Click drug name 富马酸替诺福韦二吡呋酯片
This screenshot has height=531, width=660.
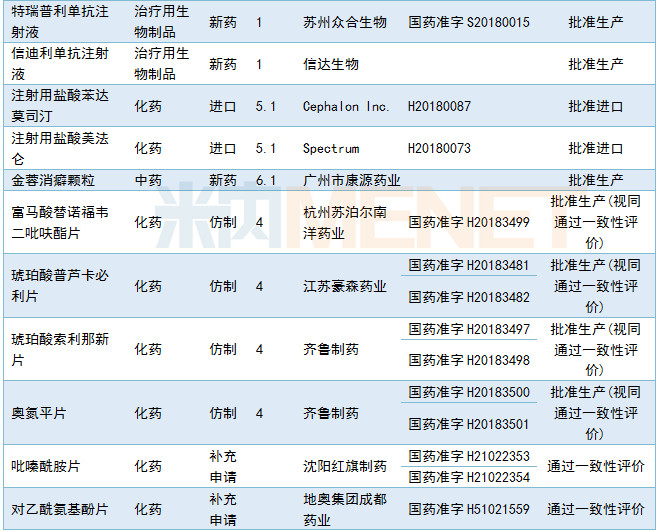[x=60, y=222]
